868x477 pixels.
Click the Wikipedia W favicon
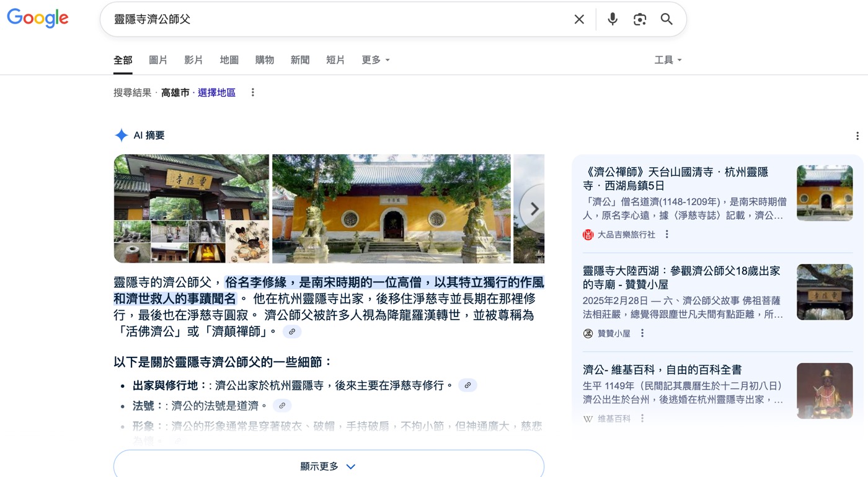[x=588, y=419]
